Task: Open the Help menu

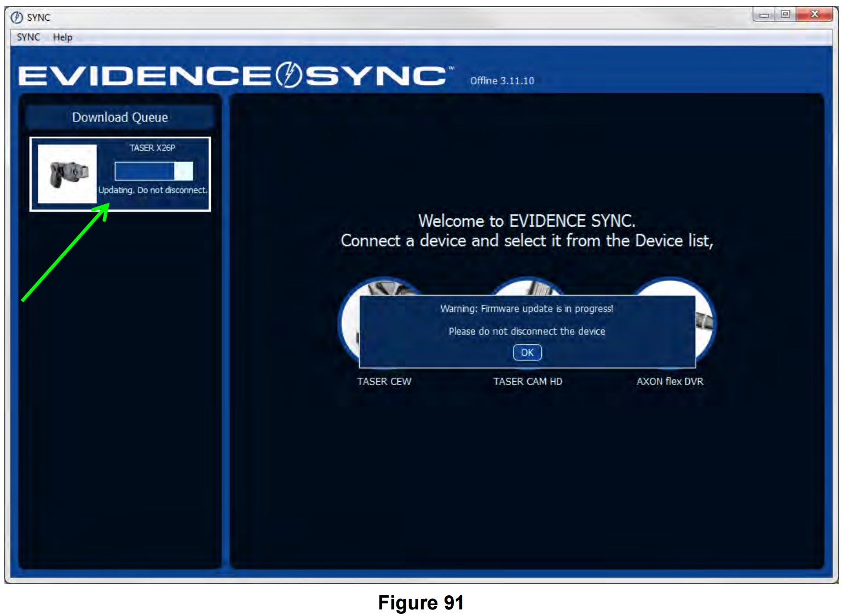Action: 62,37
